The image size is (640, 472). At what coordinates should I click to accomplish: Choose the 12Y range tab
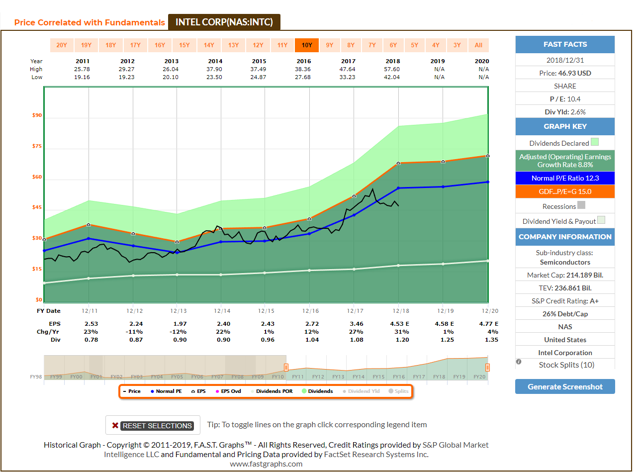258,45
